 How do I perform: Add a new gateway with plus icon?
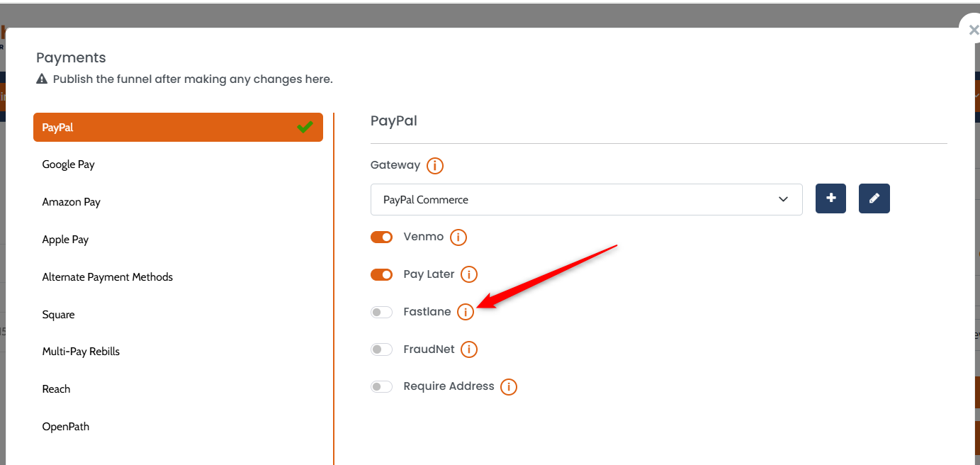click(x=830, y=199)
